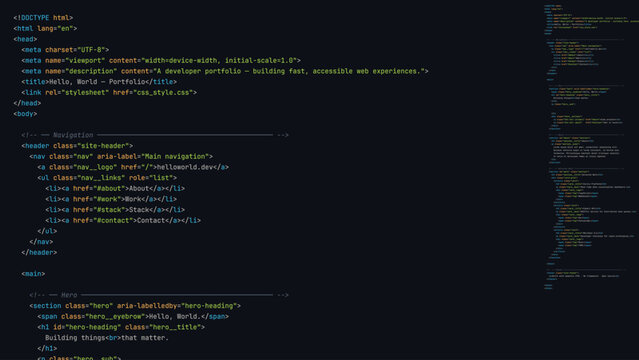Click the h1 id="hero-heading" line

point(121,327)
